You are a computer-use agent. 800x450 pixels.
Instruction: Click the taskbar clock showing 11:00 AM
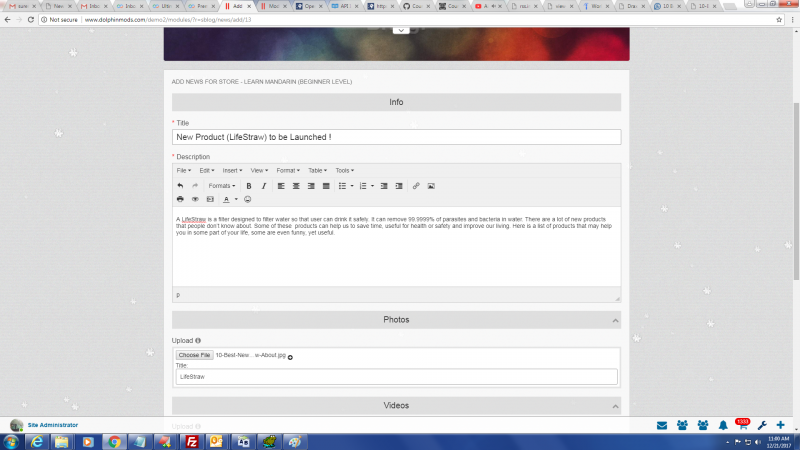pos(779,442)
